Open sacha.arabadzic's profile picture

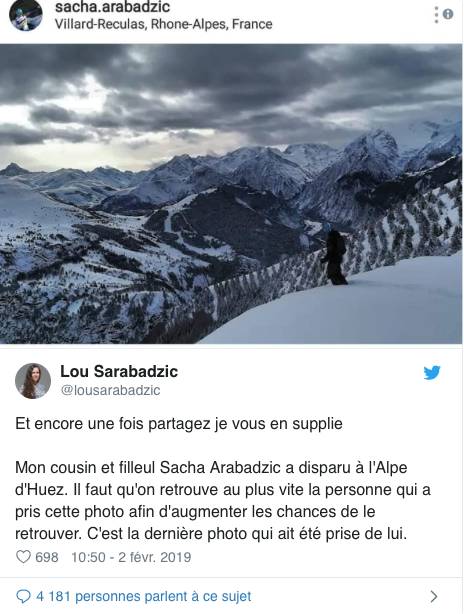[26, 16]
